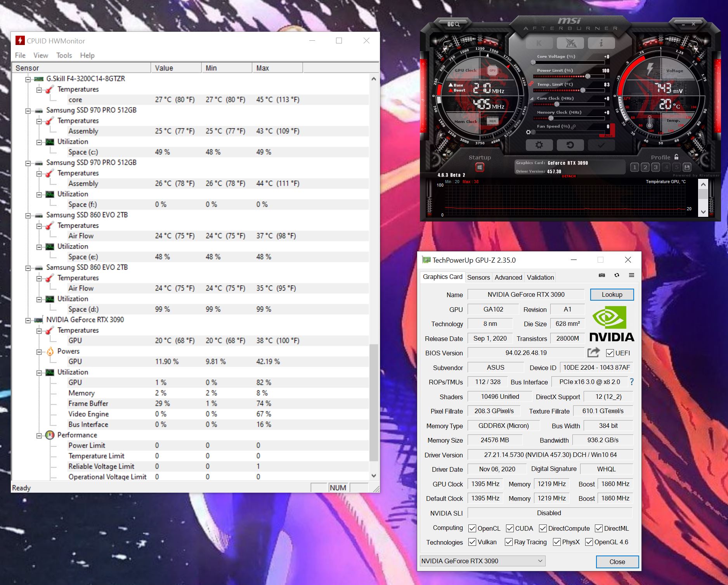Click the Power Limit slider handle

588,76
